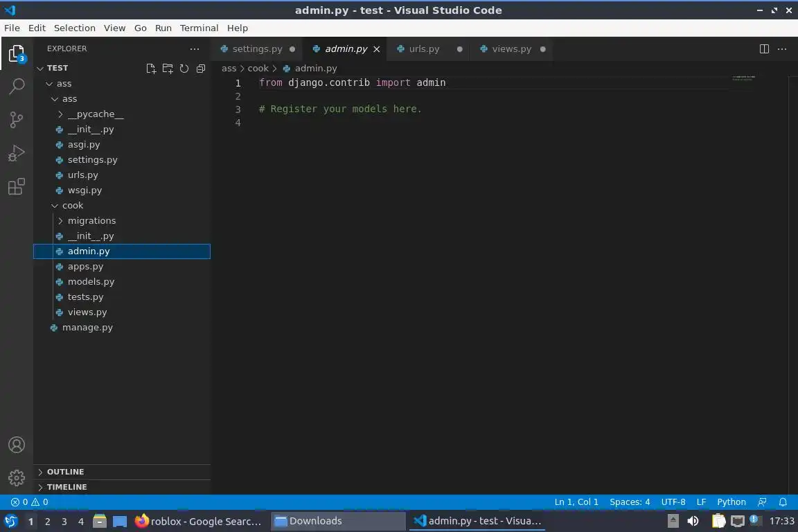Image resolution: width=798 pixels, height=532 pixels.
Task: Open the File menu
Action: (12, 28)
